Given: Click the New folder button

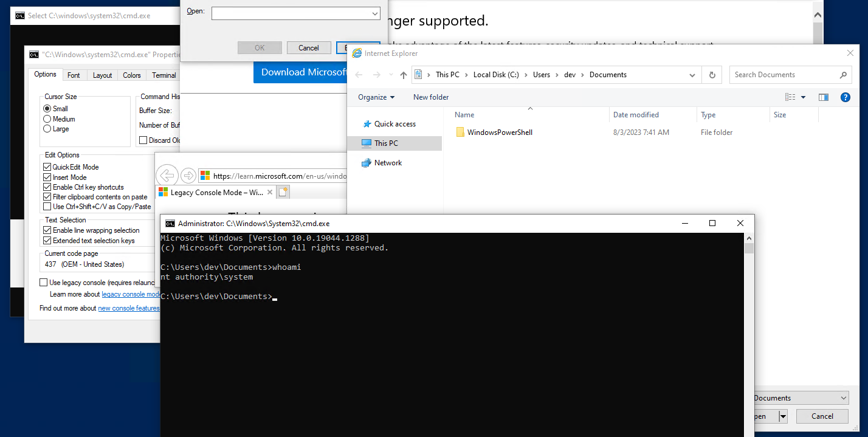Looking at the screenshot, I should coord(431,97).
